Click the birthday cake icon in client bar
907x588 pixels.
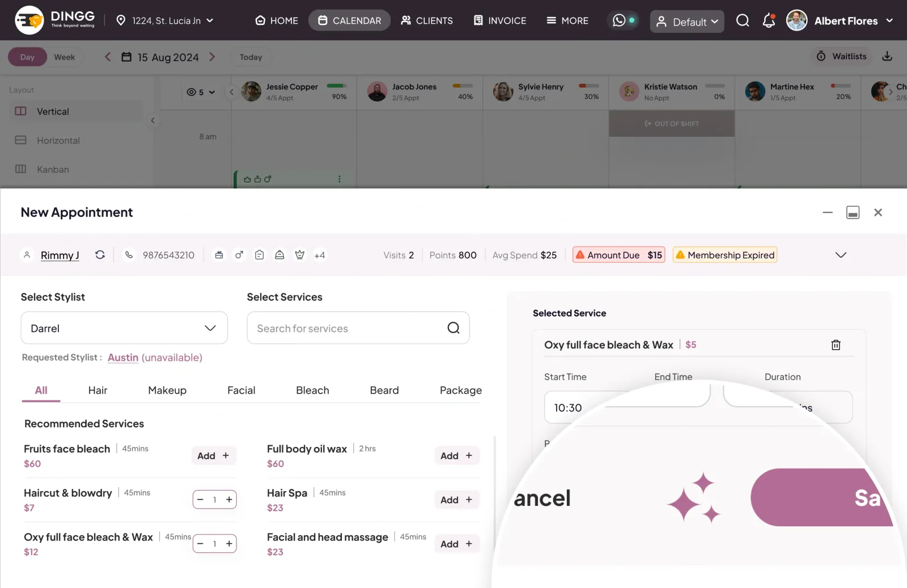coord(219,255)
